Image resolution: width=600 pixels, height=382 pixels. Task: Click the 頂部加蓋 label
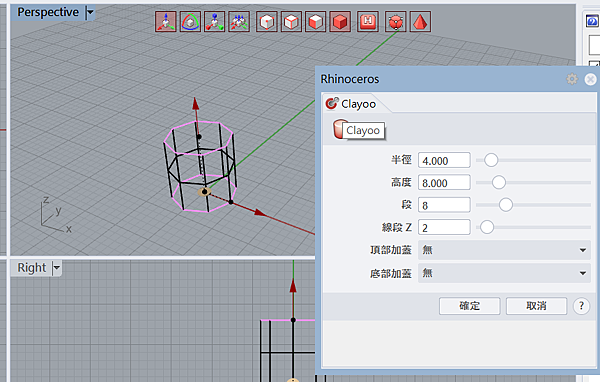(391, 250)
